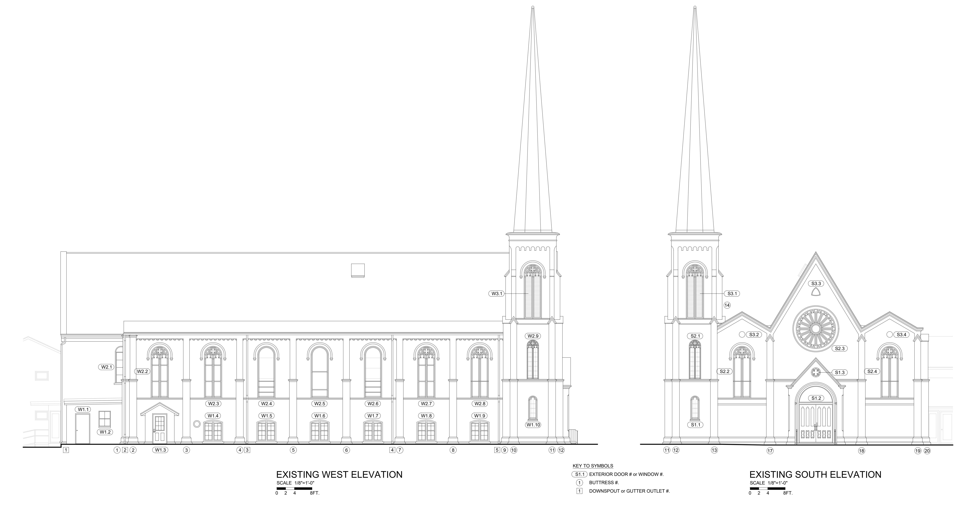980x506 pixels.
Task: Select the S1.1 sample tag in legend
Action: click(x=579, y=474)
